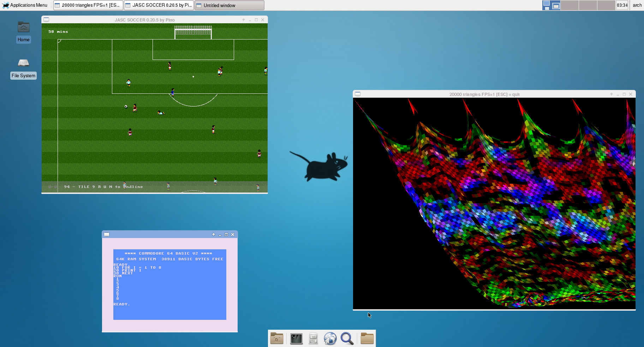Image resolution: width=644 pixels, height=347 pixels.
Task: Click the 03:34 clock
Action: [622, 5]
